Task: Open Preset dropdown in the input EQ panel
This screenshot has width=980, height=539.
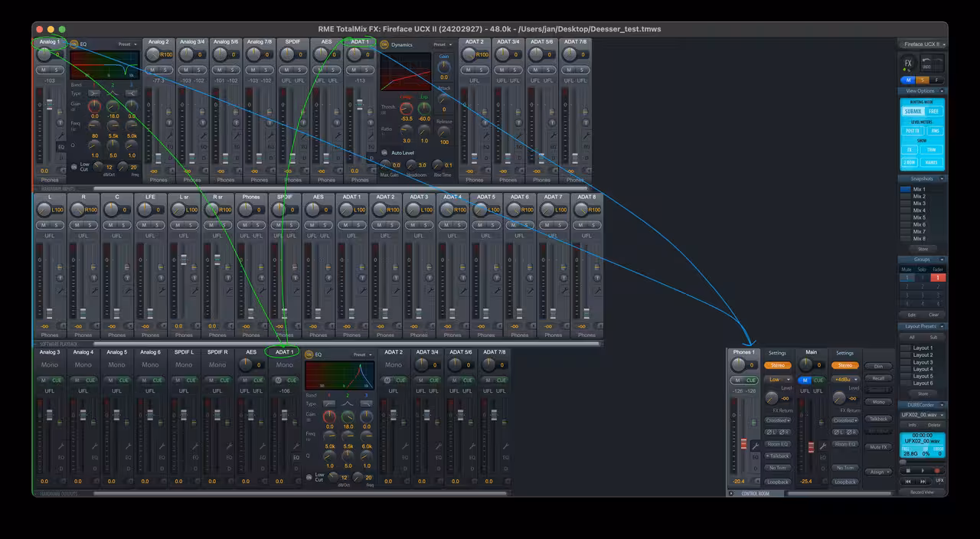Action: coord(128,44)
